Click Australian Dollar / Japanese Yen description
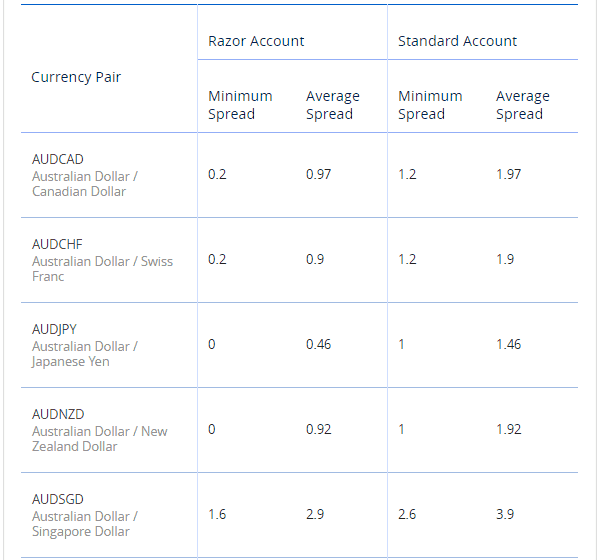This screenshot has height=560, width=603. pyautogui.click(x=85, y=354)
